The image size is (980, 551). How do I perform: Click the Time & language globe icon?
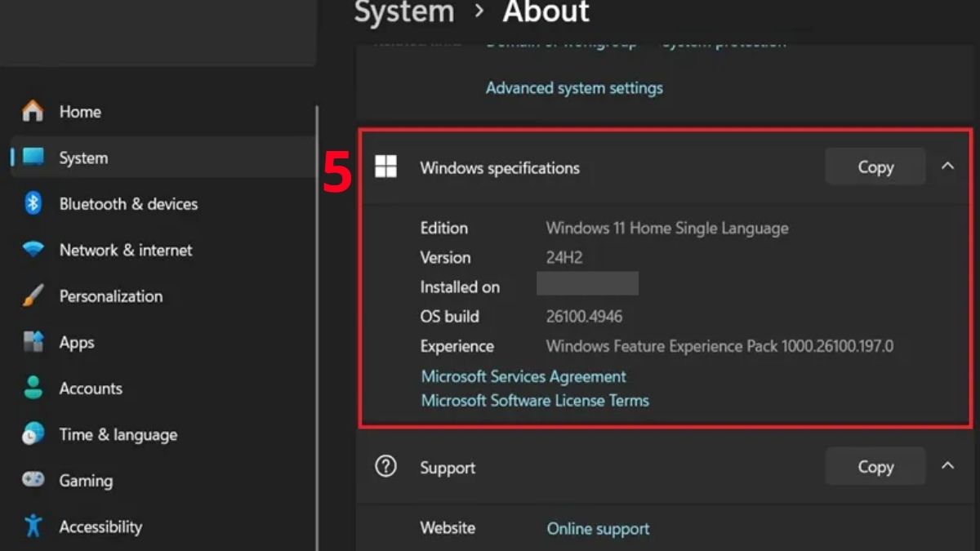(x=33, y=434)
